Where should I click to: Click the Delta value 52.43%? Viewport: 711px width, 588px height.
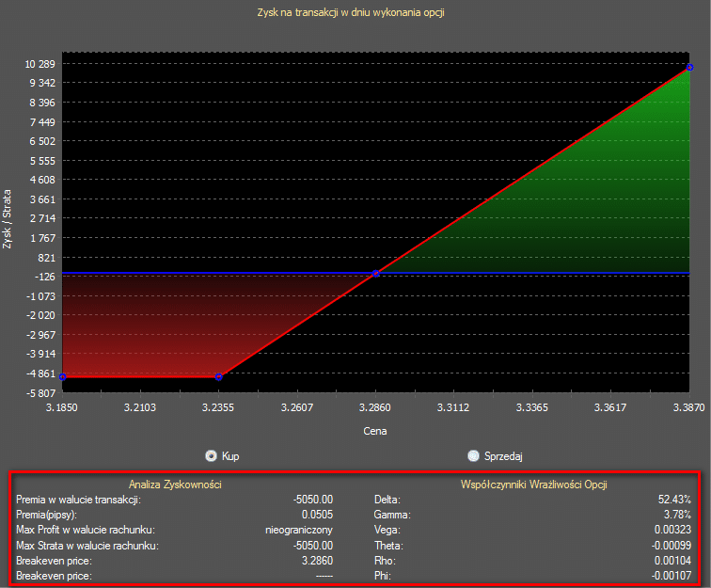(x=674, y=500)
